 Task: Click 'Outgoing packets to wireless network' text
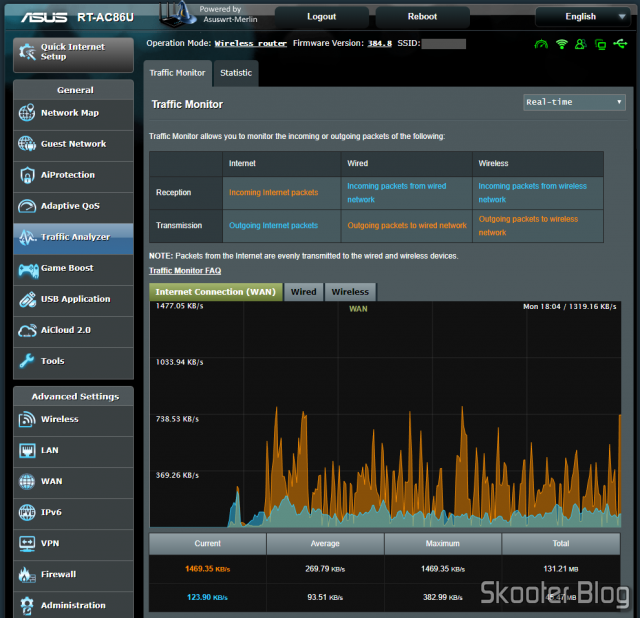528,226
